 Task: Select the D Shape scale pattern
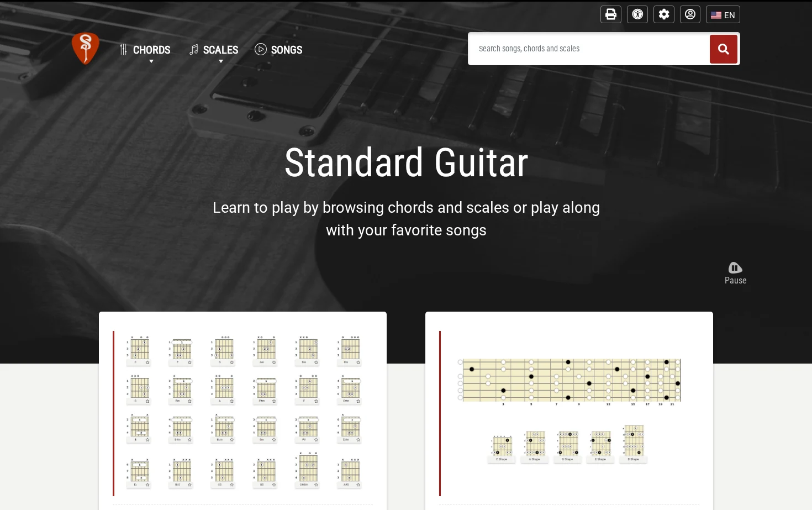(634, 444)
